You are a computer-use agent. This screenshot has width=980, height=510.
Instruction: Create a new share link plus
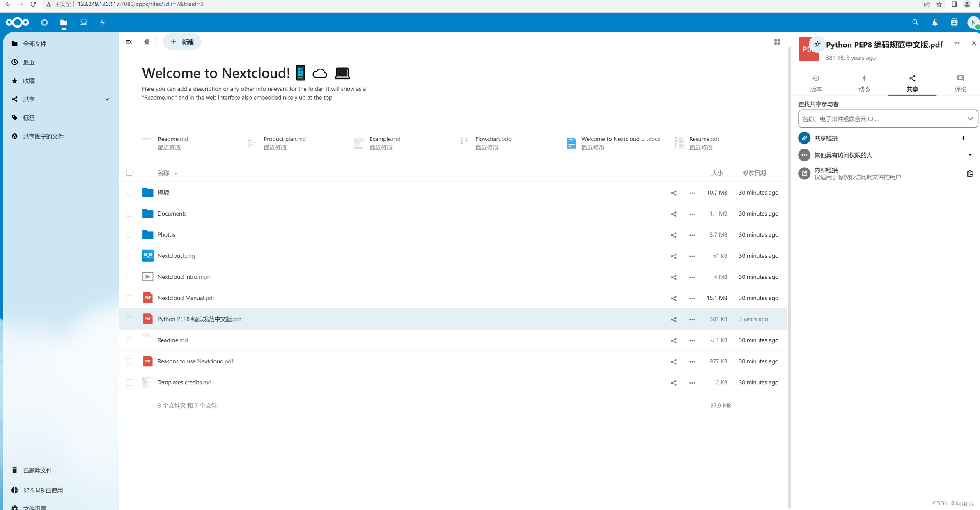963,138
